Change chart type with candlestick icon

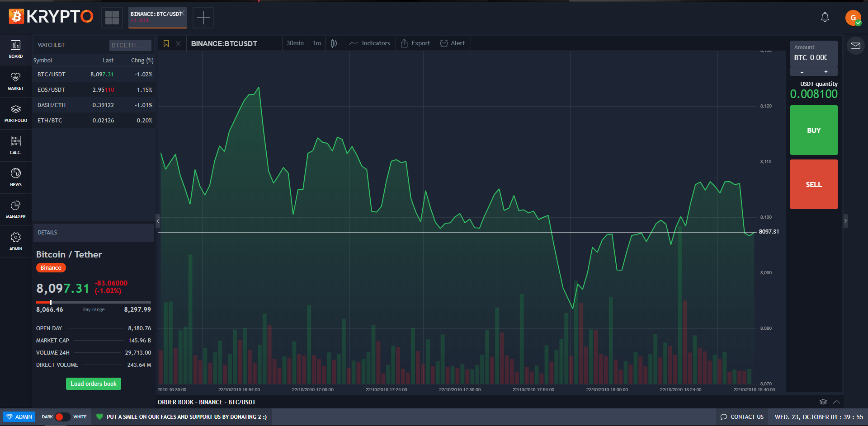pos(334,43)
